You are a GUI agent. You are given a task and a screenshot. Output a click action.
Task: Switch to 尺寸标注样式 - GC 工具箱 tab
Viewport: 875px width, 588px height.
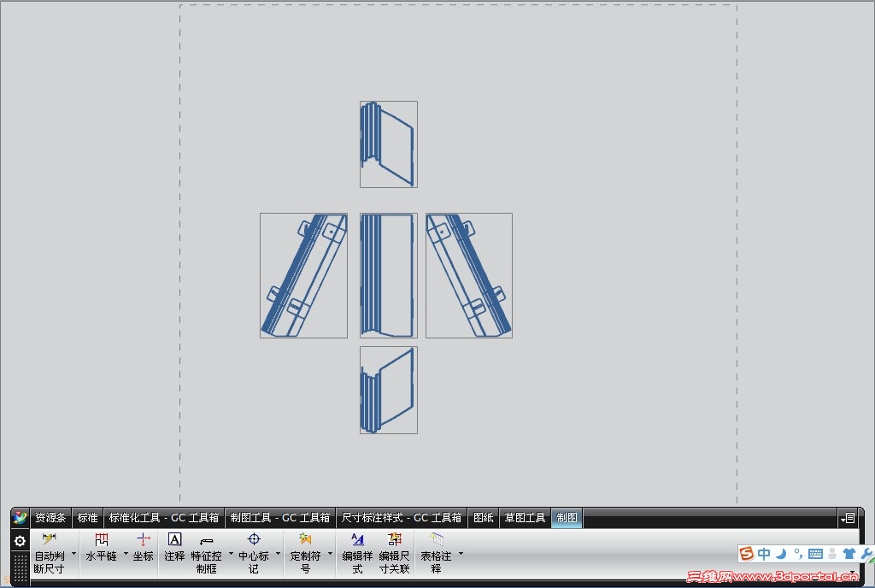click(402, 518)
